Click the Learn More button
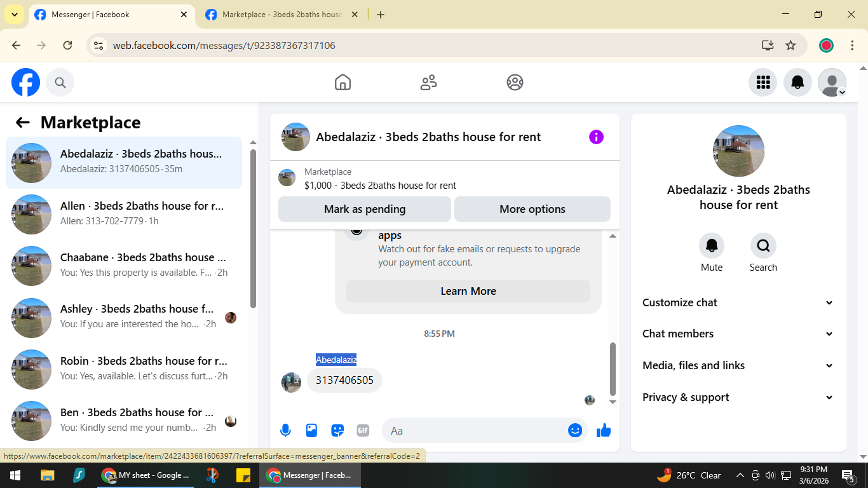Image resolution: width=868 pixels, height=488 pixels. 468,291
